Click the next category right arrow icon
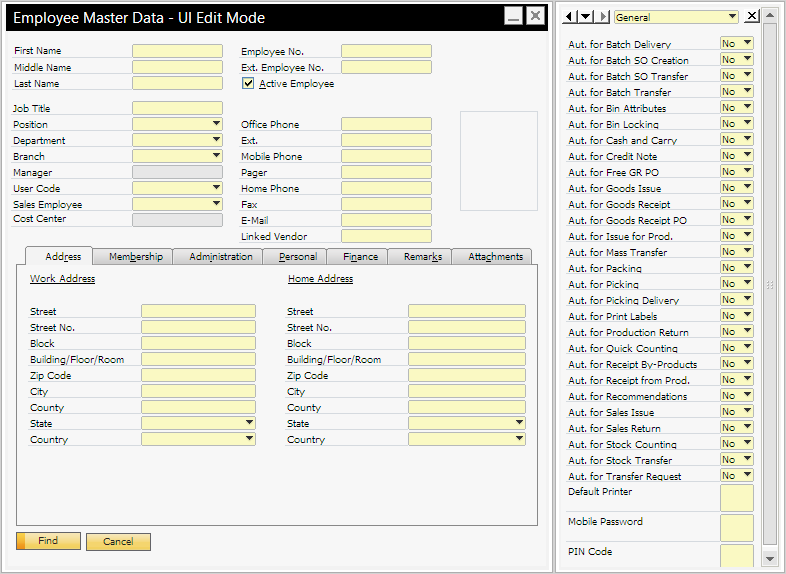 tap(601, 16)
